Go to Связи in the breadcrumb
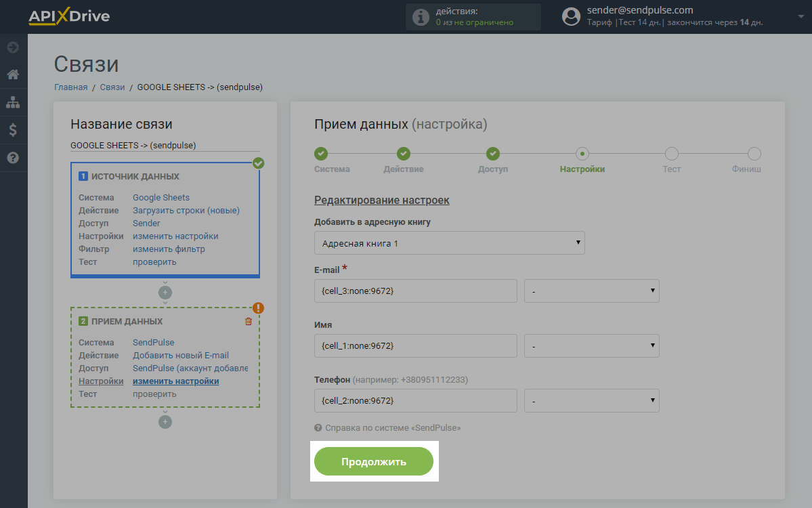The width and height of the screenshot is (812, 508). [x=112, y=87]
